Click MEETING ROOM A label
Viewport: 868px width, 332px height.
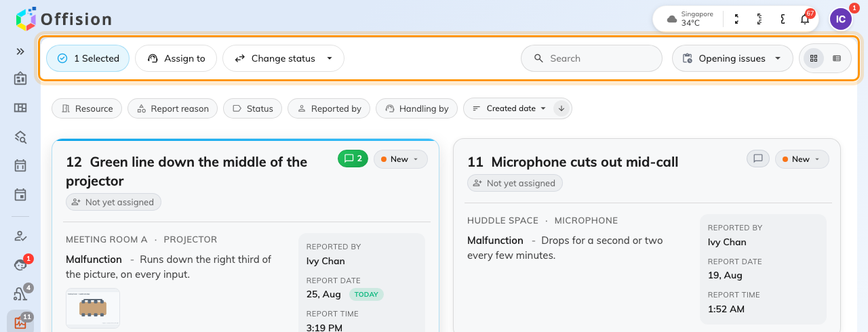pyautogui.click(x=106, y=239)
